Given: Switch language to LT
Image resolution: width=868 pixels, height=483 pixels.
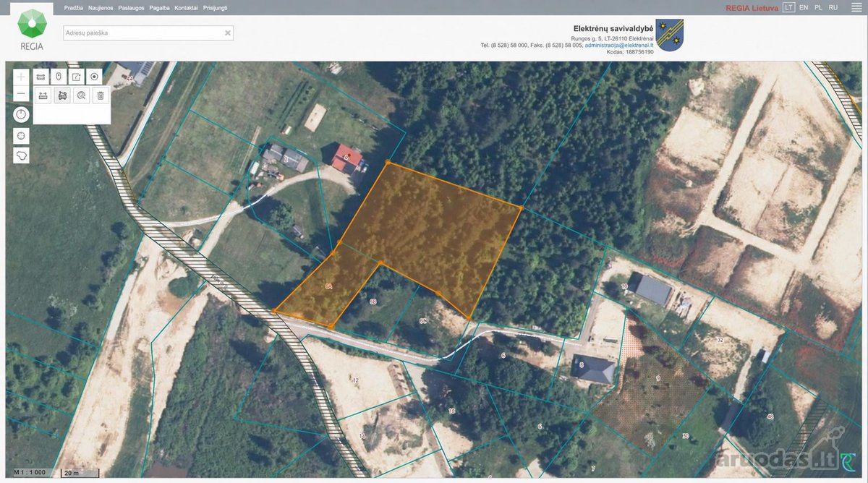Looking at the screenshot, I should tap(788, 7).
